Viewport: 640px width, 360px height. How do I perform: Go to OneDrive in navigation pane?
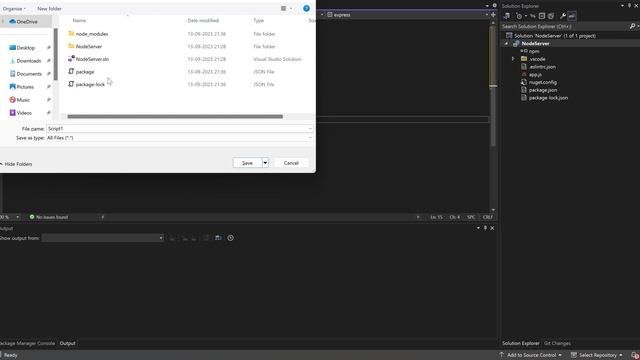[x=27, y=22]
